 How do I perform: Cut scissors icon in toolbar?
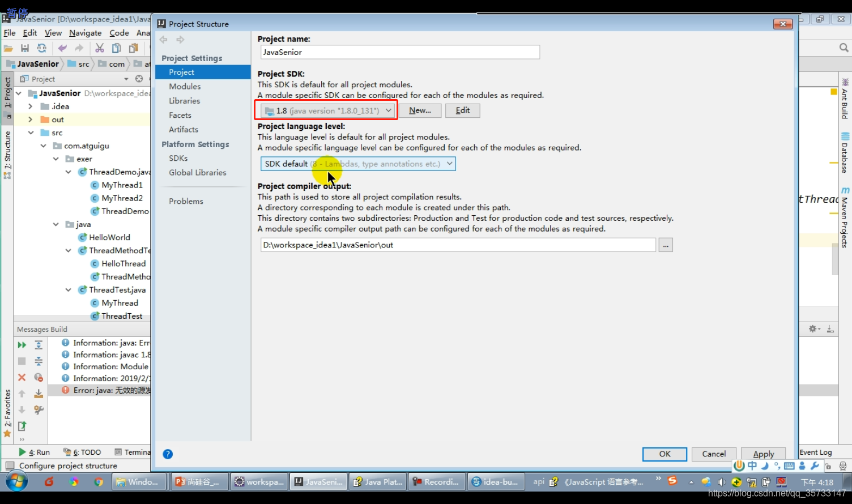100,49
